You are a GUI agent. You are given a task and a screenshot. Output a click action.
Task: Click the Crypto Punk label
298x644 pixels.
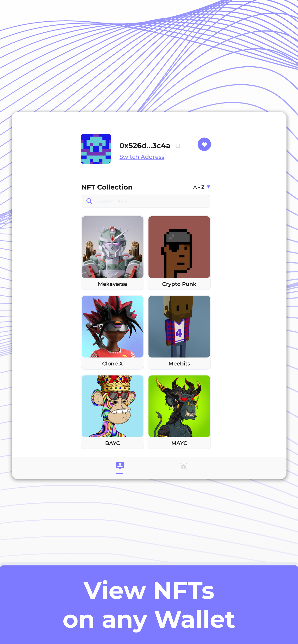179,284
